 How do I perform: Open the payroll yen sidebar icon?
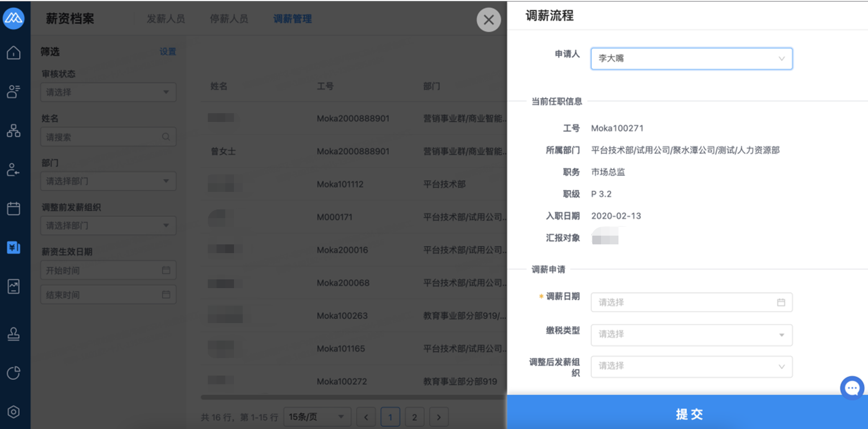click(x=14, y=247)
